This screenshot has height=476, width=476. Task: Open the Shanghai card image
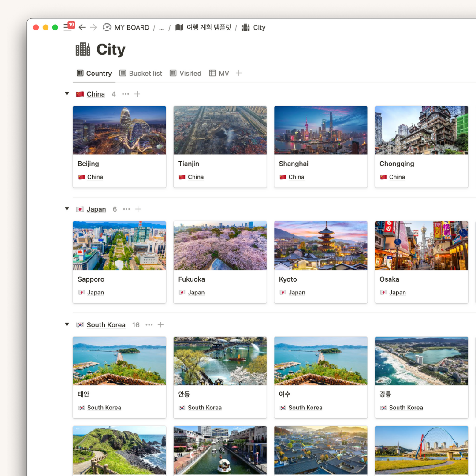click(320, 130)
